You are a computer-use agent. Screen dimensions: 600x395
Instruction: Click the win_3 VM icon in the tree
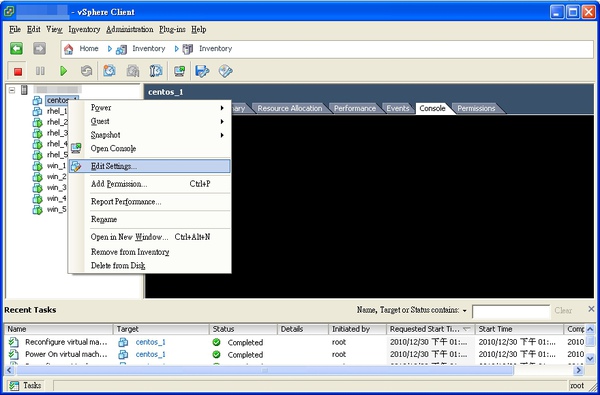point(37,188)
